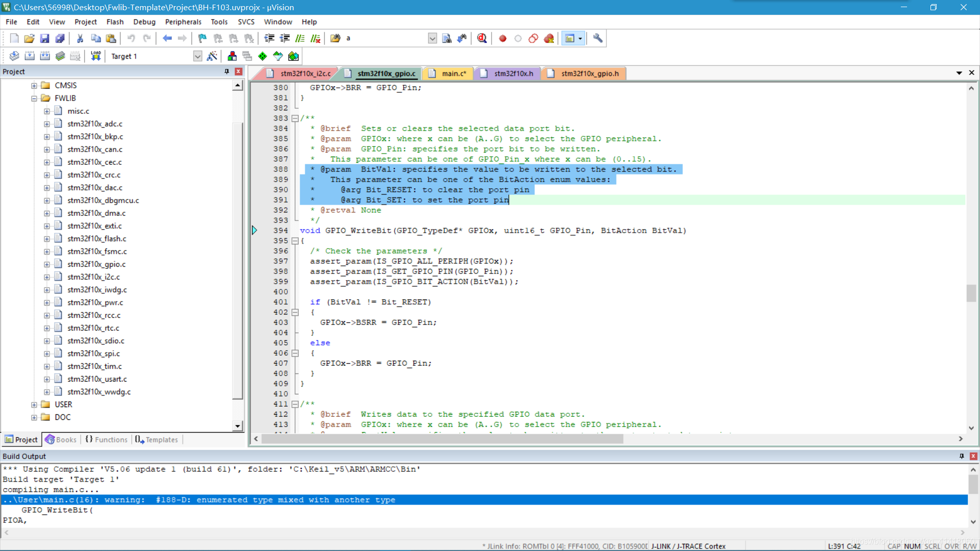Open the Flash menu
Screen dimensions: 980x551
point(115,22)
